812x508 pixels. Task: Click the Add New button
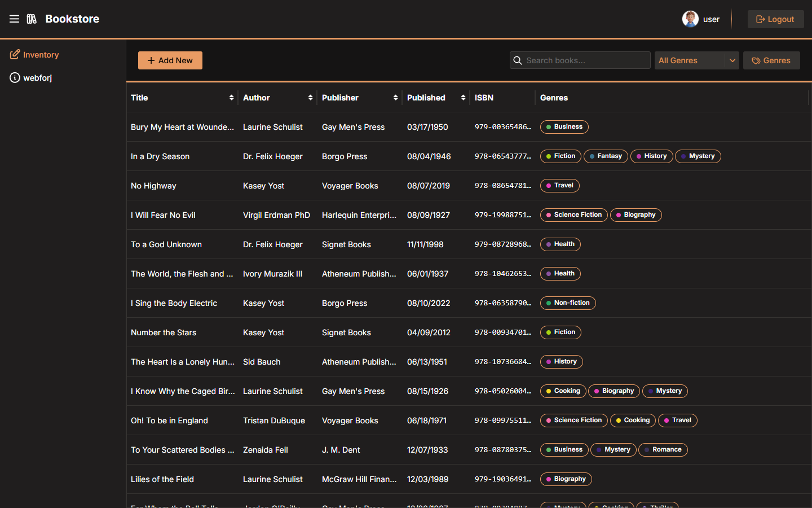coord(170,60)
